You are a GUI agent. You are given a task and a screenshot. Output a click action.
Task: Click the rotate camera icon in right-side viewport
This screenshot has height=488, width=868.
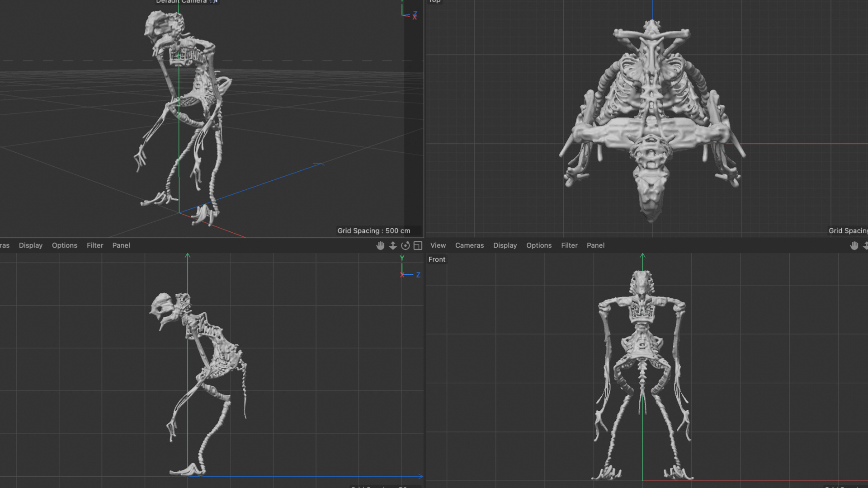click(406, 245)
